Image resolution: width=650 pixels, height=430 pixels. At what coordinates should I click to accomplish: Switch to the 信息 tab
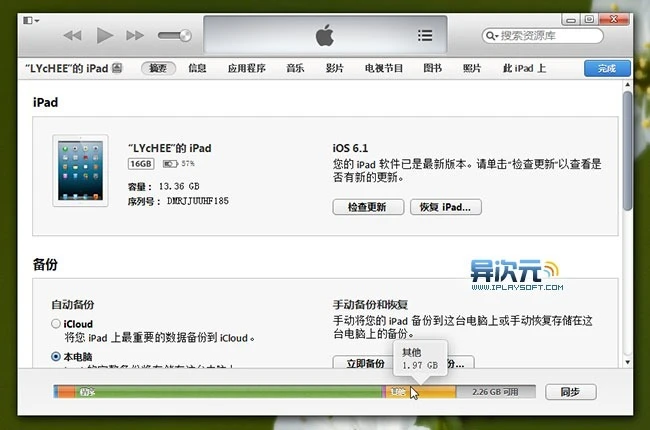(197, 68)
